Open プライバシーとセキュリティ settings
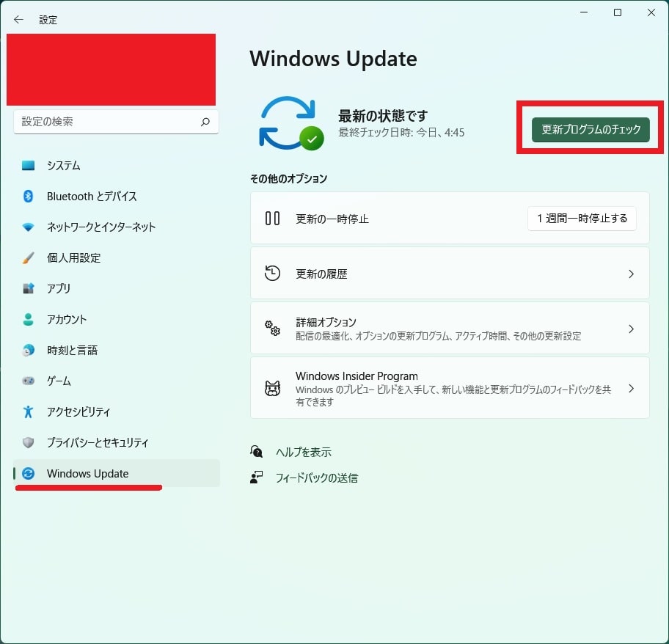The width and height of the screenshot is (669, 644). click(116, 442)
